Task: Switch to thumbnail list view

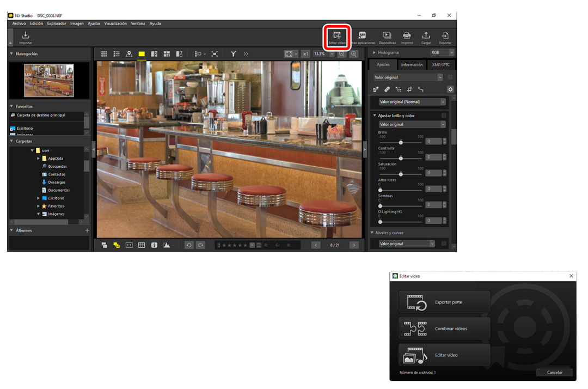Action: [117, 54]
